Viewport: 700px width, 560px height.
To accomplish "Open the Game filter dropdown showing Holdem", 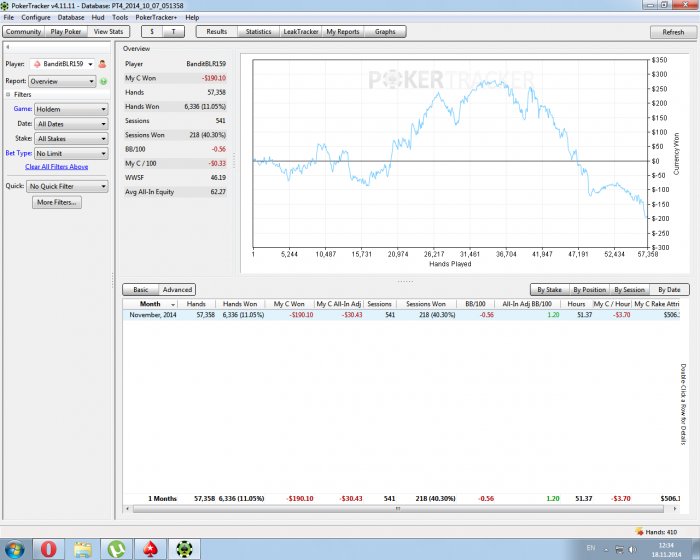I will pyautogui.click(x=71, y=109).
